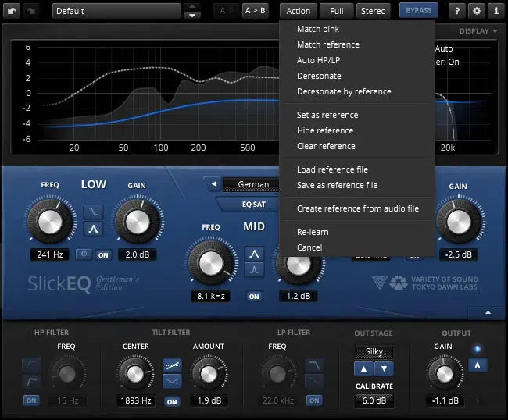Expand the DISPLAY options dropdown
Viewport: 508px width, 420px height.
pos(478,31)
